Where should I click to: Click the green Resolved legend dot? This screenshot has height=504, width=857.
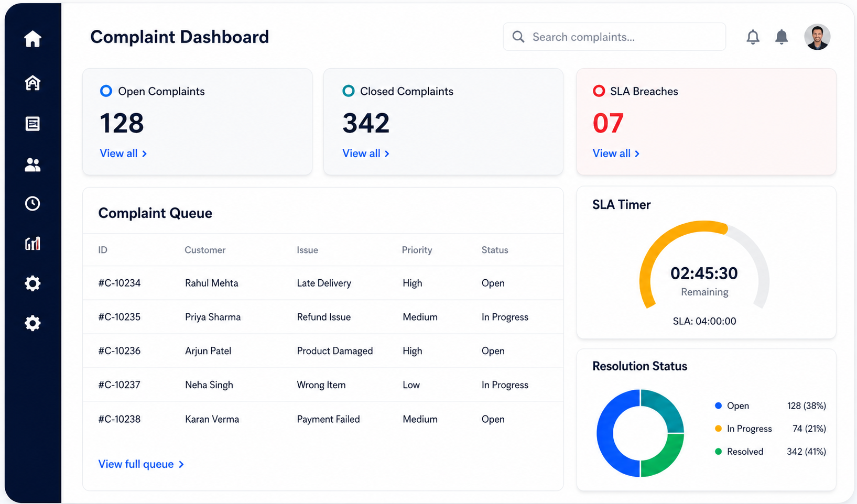click(718, 452)
